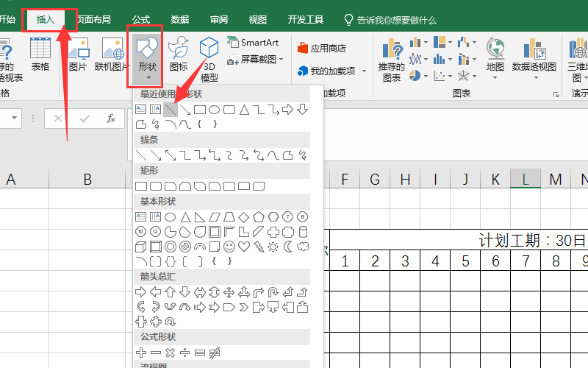Choose the lightning bolt shape

pos(259,247)
